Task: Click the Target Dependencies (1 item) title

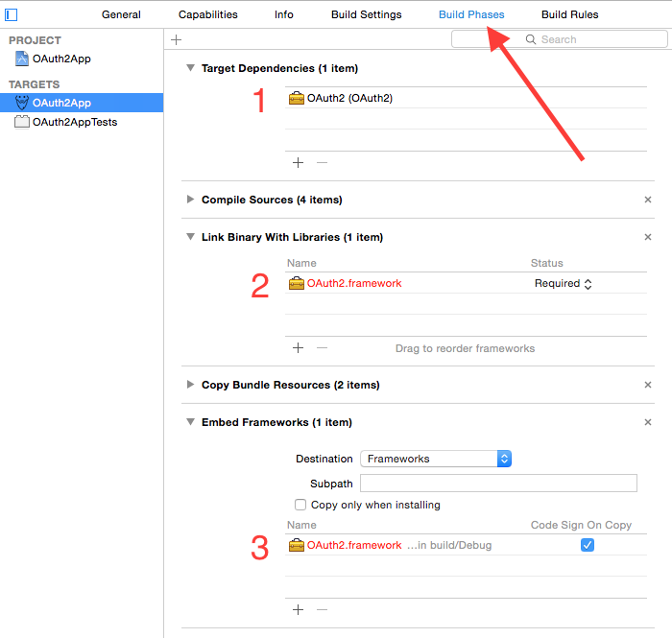Action: click(280, 68)
